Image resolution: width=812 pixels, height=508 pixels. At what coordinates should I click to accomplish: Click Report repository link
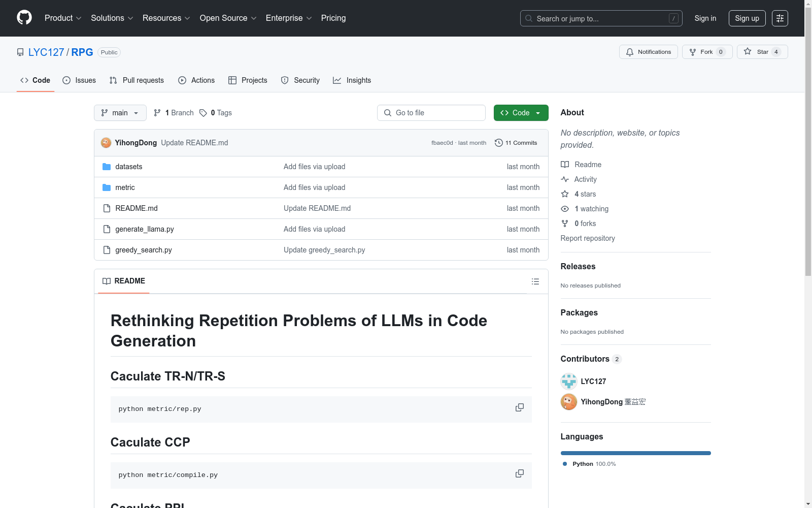click(588, 238)
